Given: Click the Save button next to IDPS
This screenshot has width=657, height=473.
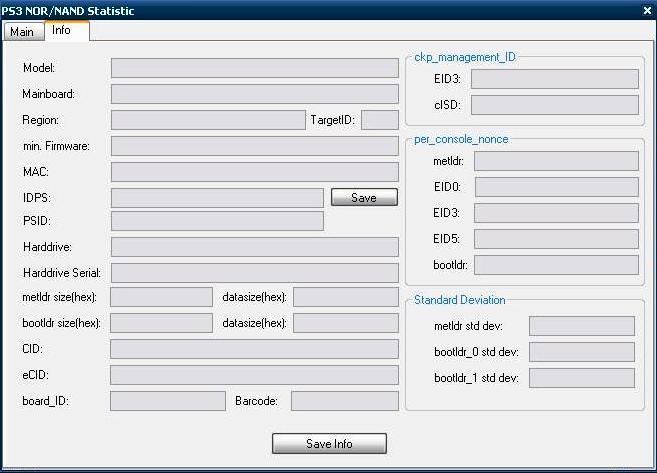Looking at the screenshot, I should [364, 197].
